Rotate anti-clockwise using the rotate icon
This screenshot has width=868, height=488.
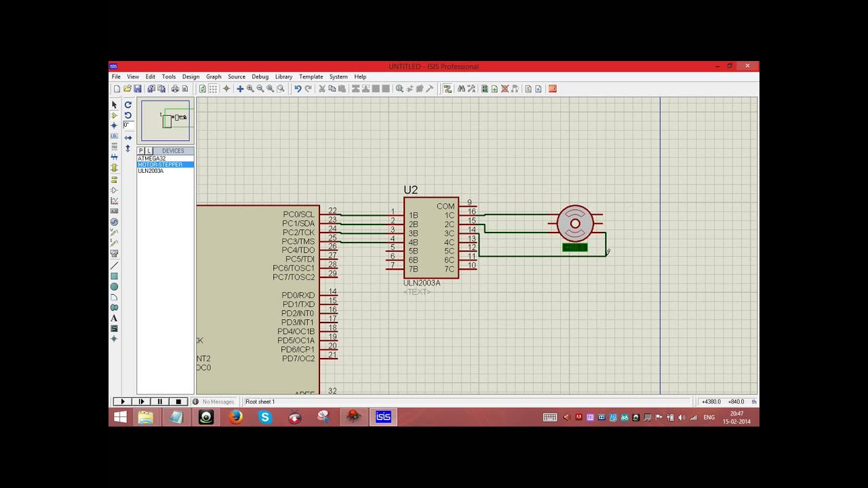(x=127, y=115)
